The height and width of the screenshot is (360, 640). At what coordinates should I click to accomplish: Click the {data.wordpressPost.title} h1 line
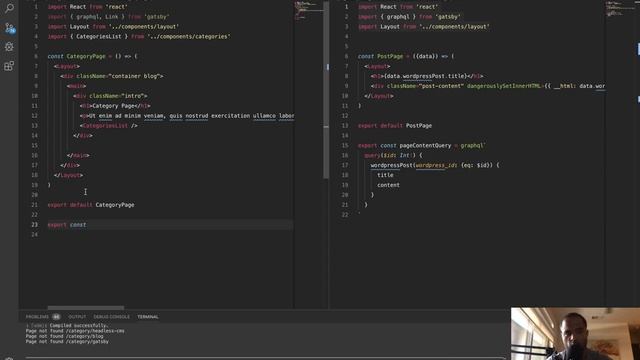pos(427,76)
